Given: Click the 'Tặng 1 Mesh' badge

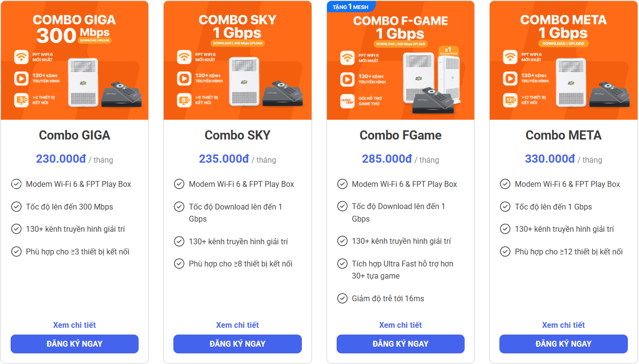Looking at the screenshot, I should (351, 7).
